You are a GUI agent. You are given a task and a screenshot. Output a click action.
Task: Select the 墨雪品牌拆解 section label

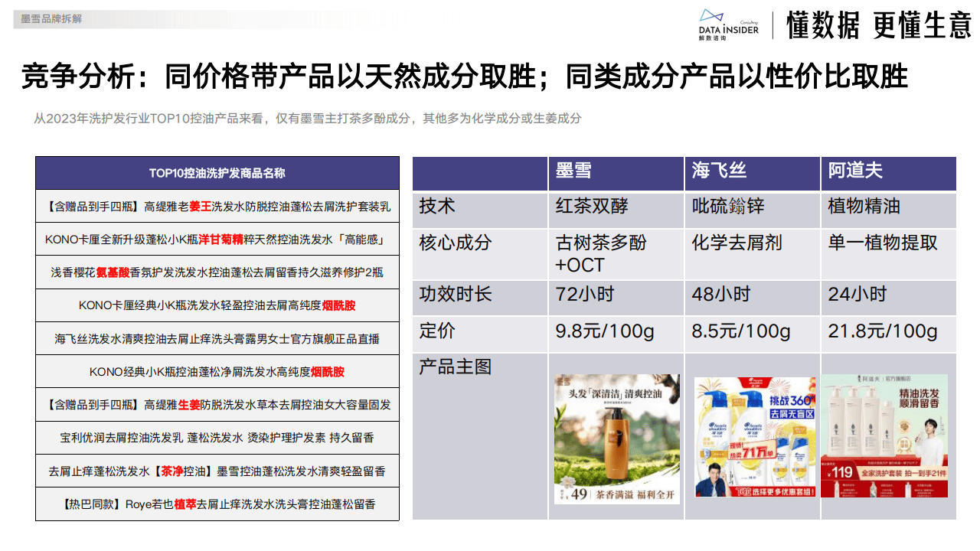point(51,18)
